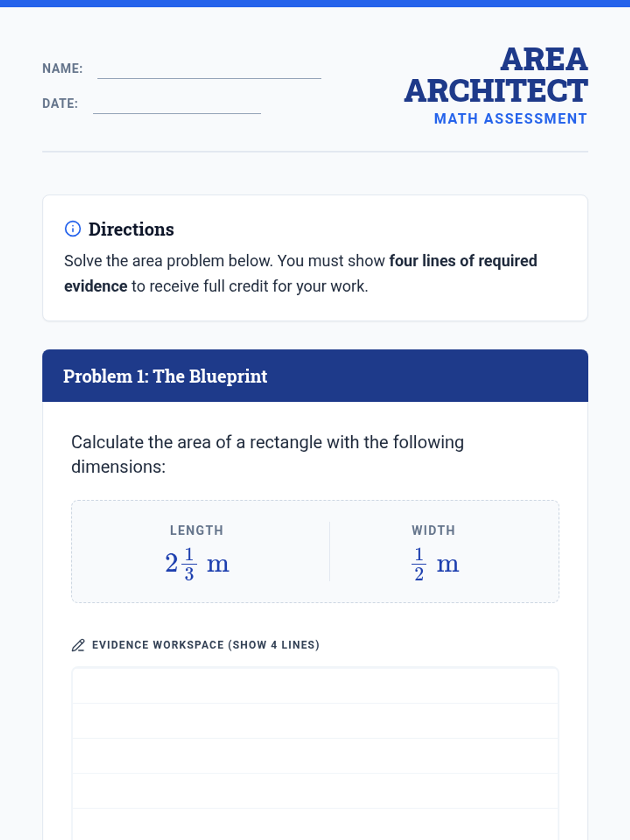Click the MATH ASSESSMENT subtitle
The height and width of the screenshot is (840, 630).
coord(510,119)
